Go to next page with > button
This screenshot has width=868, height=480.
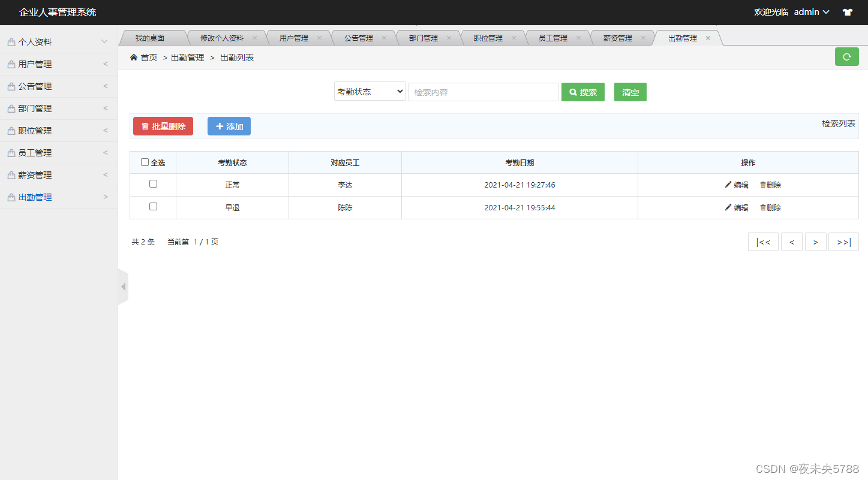click(x=816, y=242)
